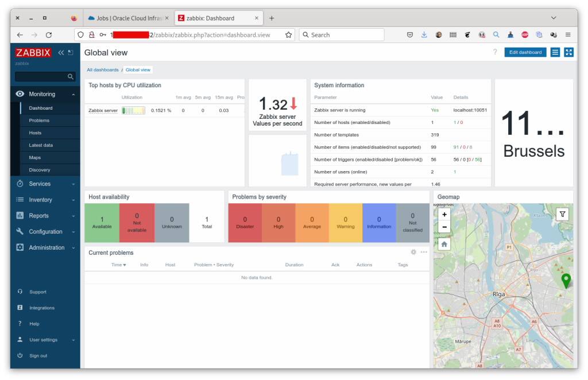
Task: Expand the Inventory menu section
Action: tap(45, 200)
